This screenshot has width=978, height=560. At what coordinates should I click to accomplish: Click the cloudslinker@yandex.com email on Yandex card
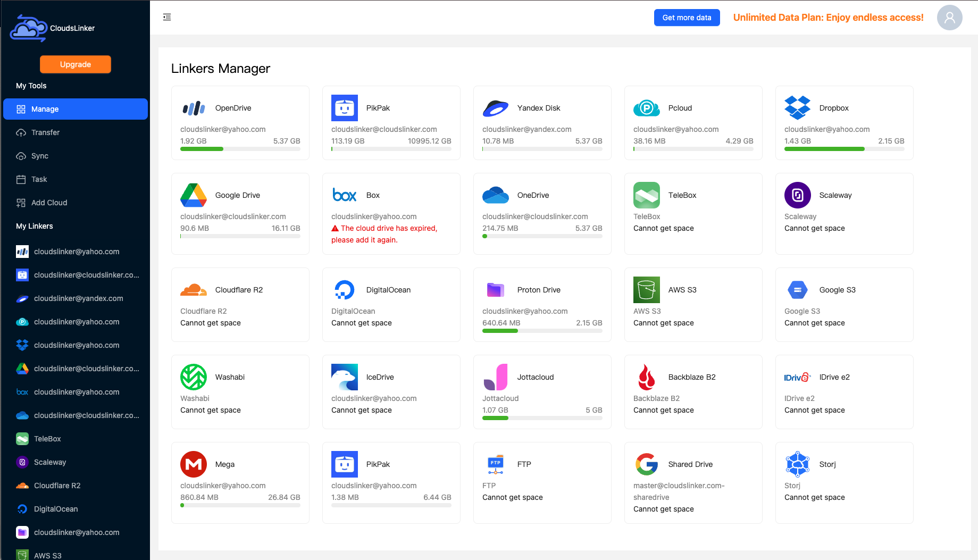point(527,129)
